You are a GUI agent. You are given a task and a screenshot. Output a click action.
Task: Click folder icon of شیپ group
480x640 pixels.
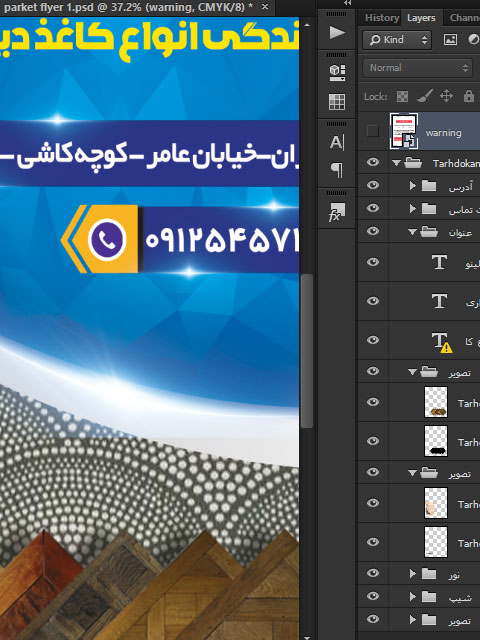pyautogui.click(x=429, y=596)
